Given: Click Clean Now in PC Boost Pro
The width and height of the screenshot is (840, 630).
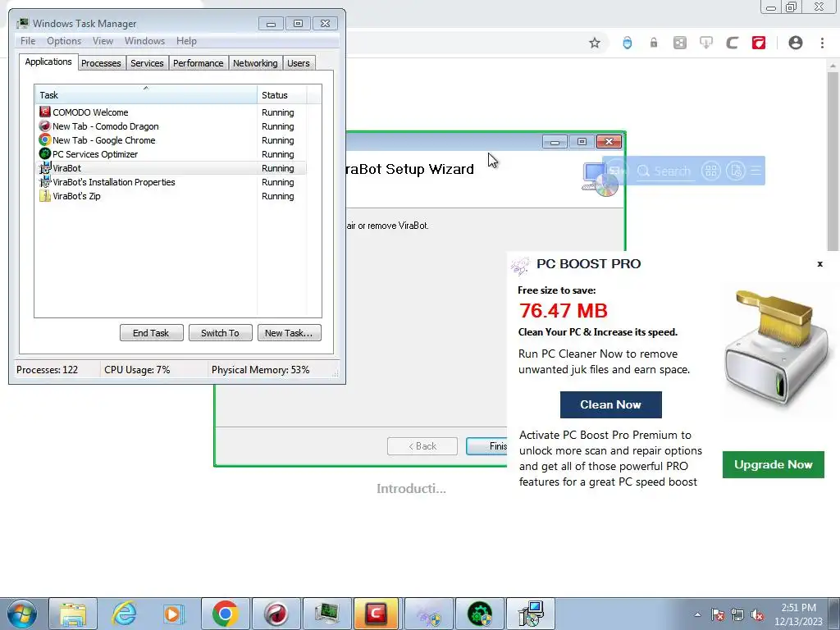Looking at the screenshot, I should coord(610,404).
